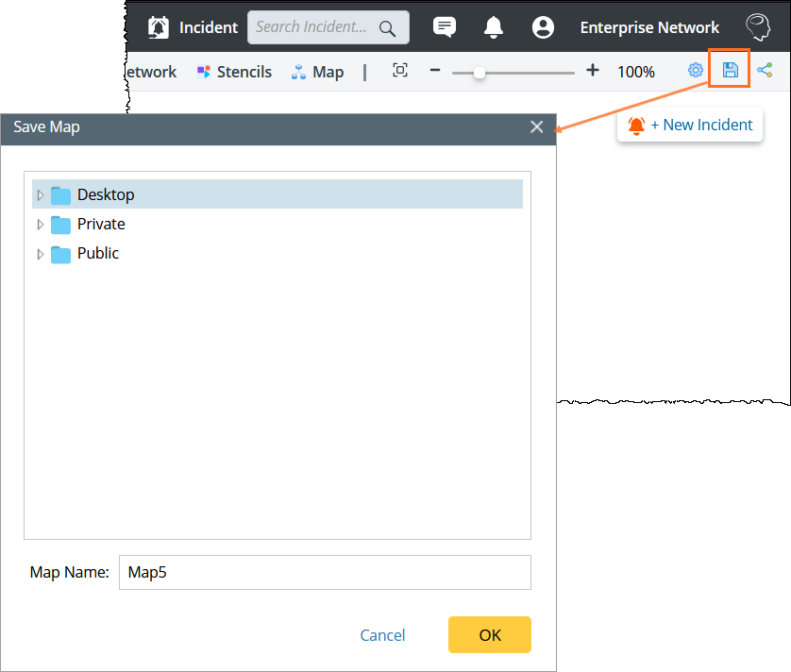The width and height of the screenshot is (791, 672).
Task: Click the zoom in plus button
Action: click(592, 71)
